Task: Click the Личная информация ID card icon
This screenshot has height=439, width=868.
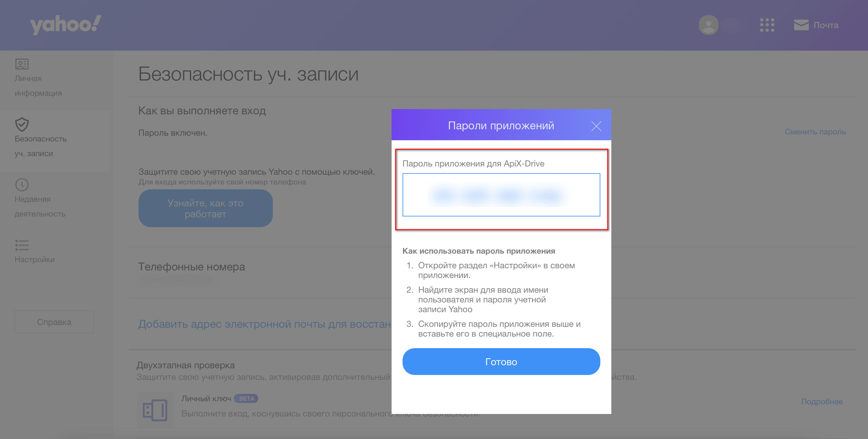Action: (x=22, y=64)
